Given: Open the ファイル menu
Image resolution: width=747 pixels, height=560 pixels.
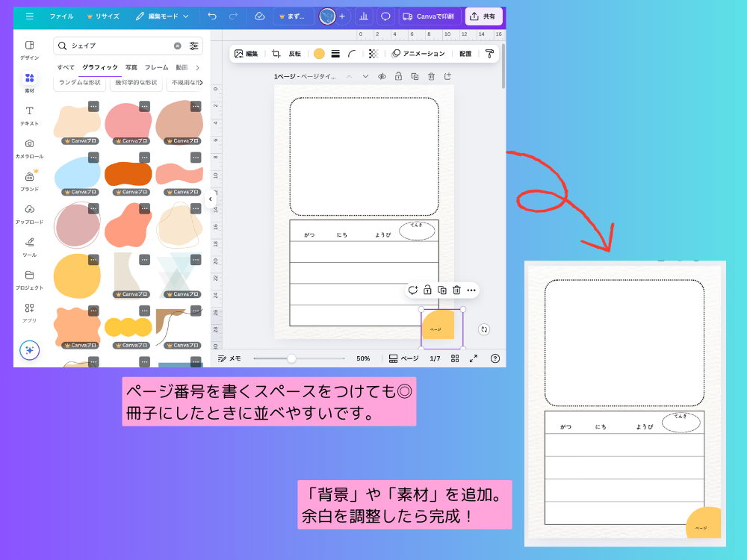Looking at the screenshot, I should point(61,15).
